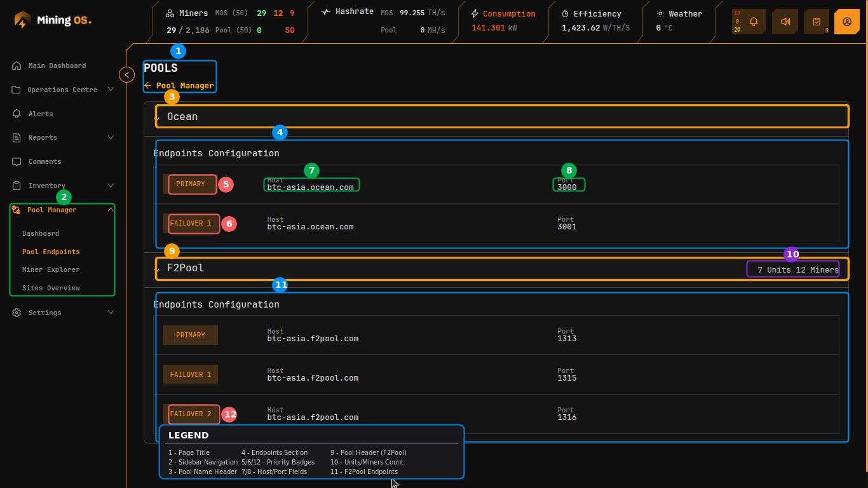Mute the speaker icon in the top bar

[x=785, y=21]
